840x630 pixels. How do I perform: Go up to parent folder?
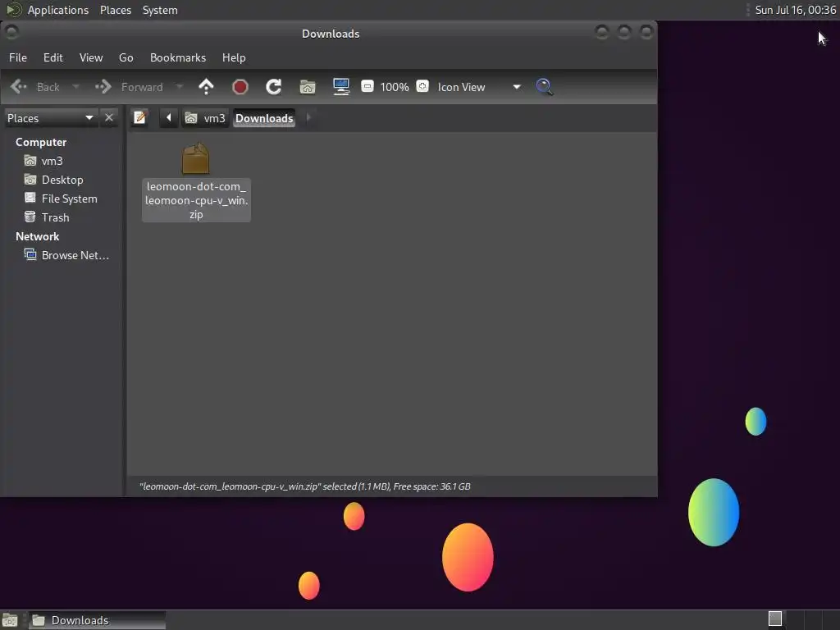(x=206, y=87)
